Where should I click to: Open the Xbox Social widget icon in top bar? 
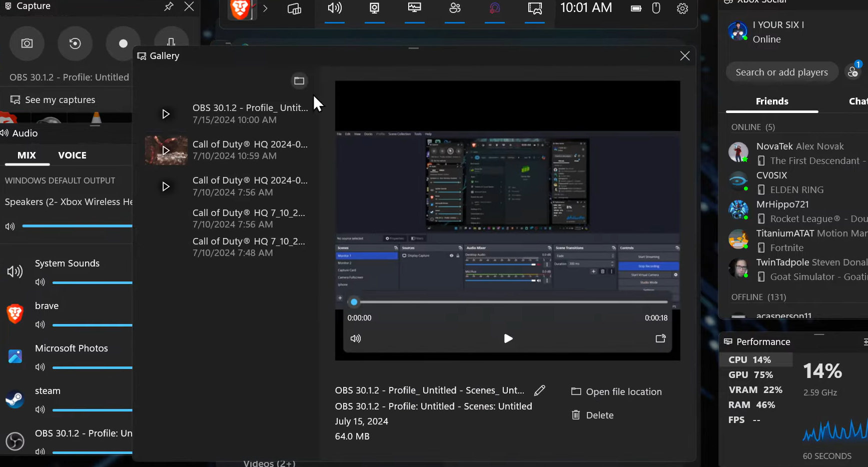pyautogui.click(x=455, y=8)
